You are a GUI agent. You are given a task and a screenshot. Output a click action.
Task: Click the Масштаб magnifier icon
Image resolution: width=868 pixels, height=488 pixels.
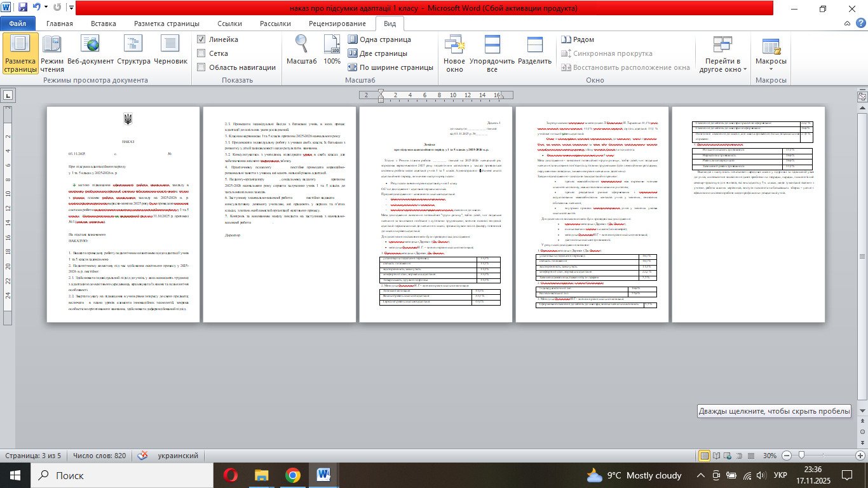pyautogui.click(x=301, y=51)
